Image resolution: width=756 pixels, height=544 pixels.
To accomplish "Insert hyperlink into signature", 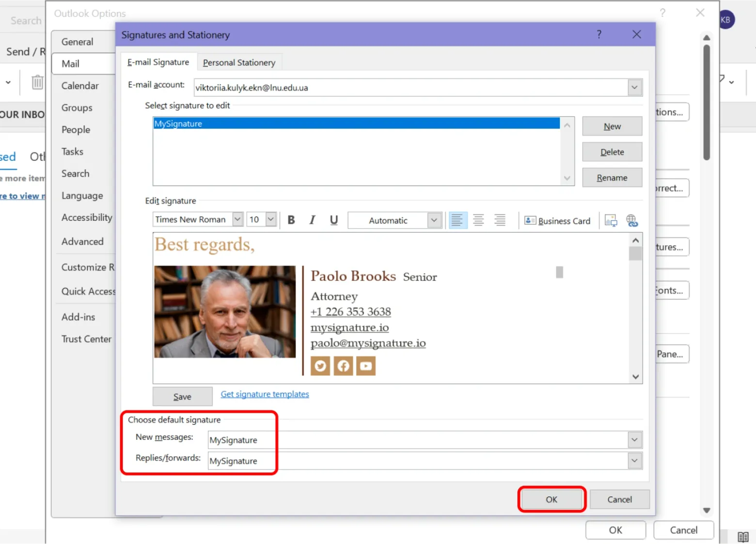I will (x=632, y=221).
